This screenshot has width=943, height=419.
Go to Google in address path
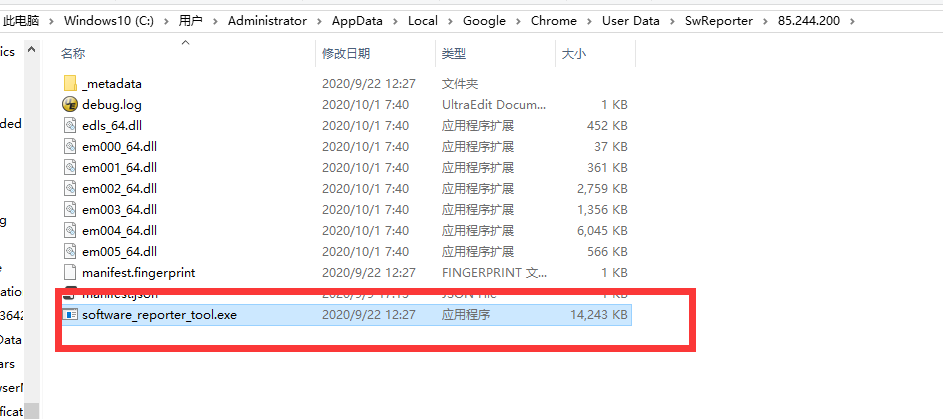(484, 20)
